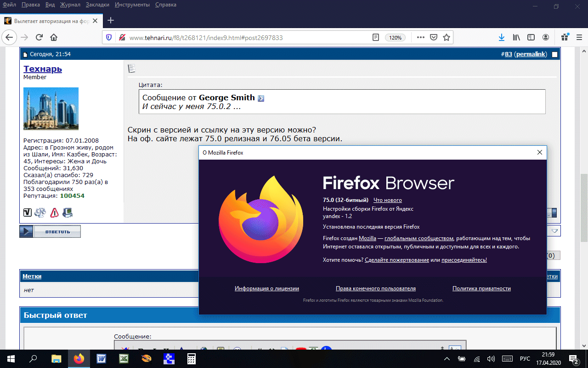Open 'глобальным сообществом' link

point(419,238)
